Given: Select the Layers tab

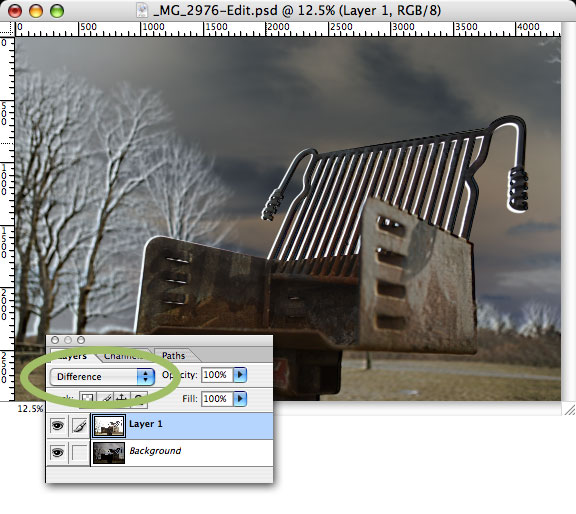Looking at the screenshot, I should click(73, 355).
